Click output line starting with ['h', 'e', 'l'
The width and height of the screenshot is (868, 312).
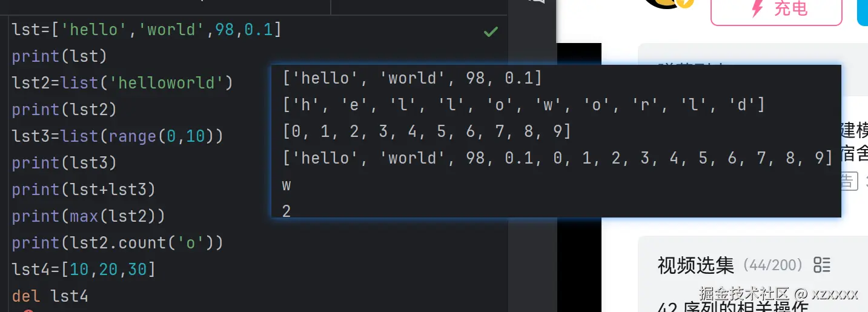pyautogui.click(x=524, y=105)
